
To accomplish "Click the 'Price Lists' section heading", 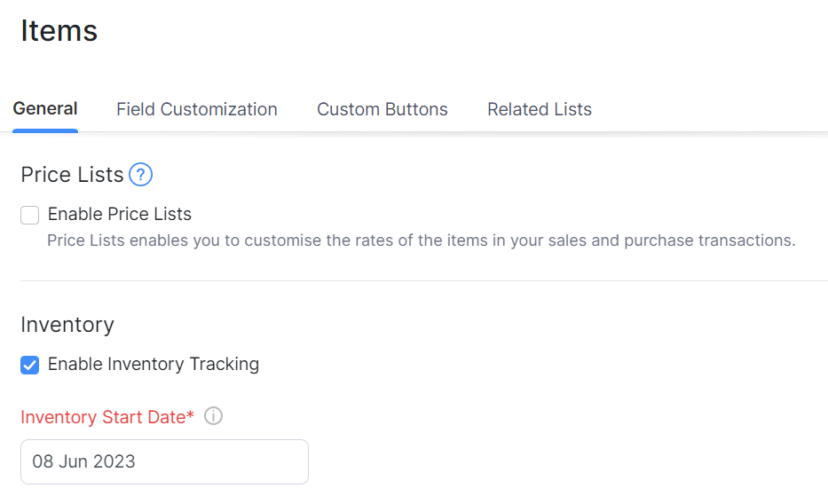I will click(x=72, y=175).
